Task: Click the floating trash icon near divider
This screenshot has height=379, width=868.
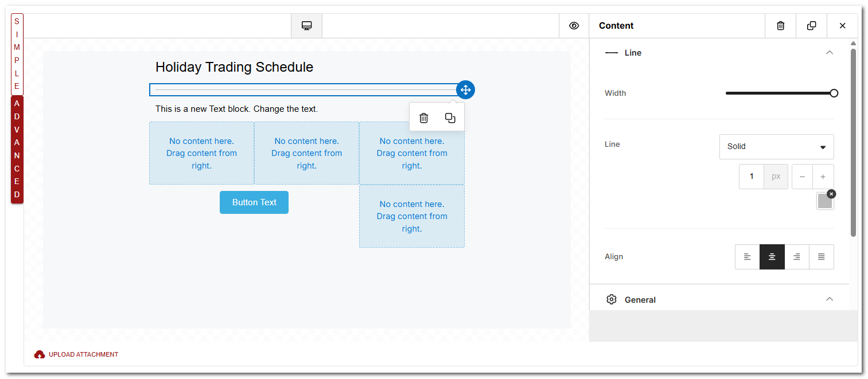Action: click(423, 118)
